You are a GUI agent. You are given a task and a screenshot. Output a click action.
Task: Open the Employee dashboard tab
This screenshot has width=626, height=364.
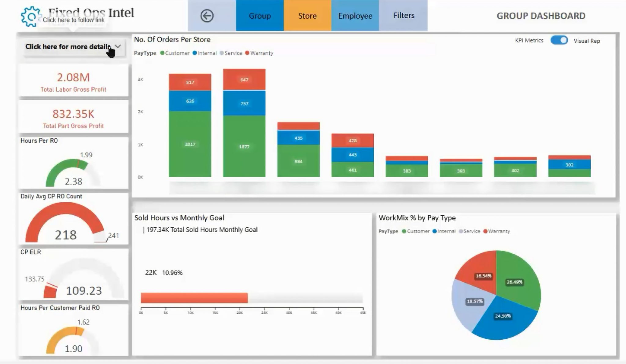coord(355,16)
